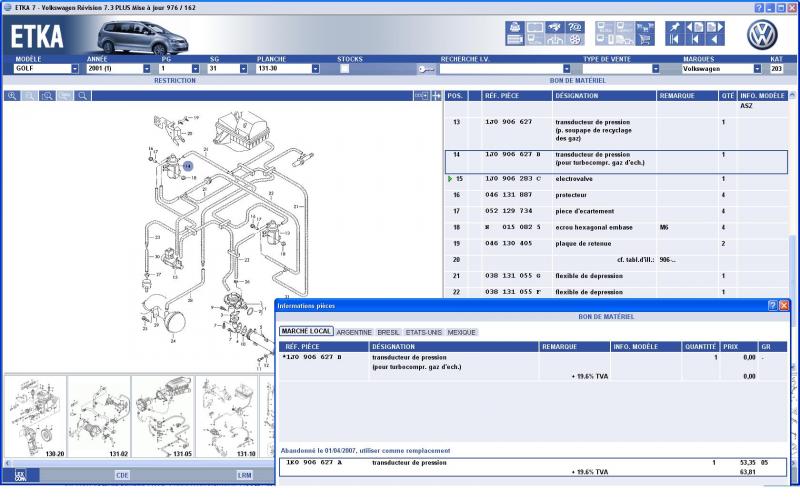800x500 pixels.
Task: Click highlighted position 14 bubble in diagram
Action: 188,166
